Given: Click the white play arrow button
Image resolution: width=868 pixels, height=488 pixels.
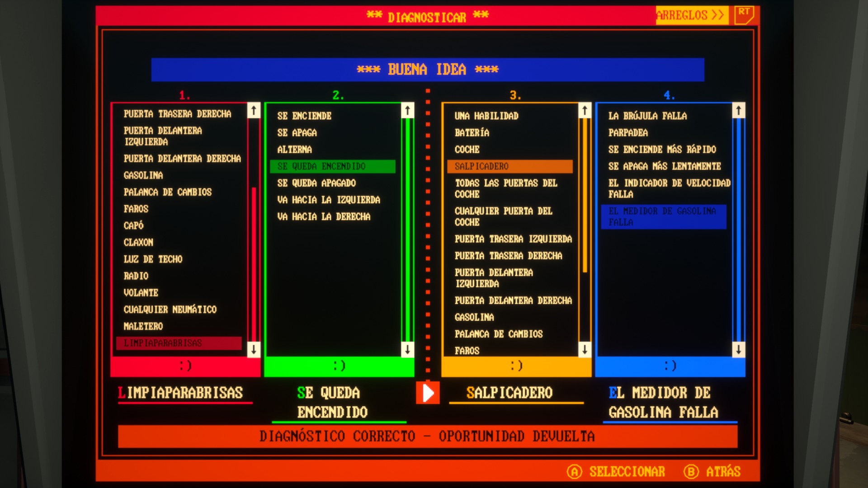Looking at the screenshot, I should pos(428,393).
